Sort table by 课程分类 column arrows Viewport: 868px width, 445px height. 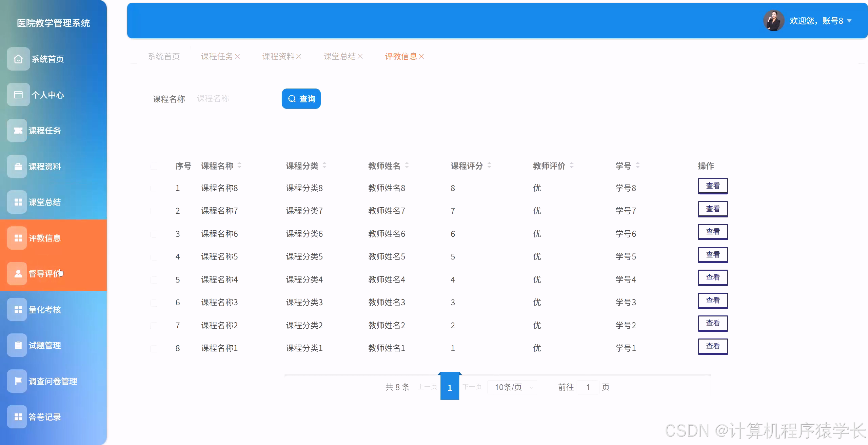324,166
